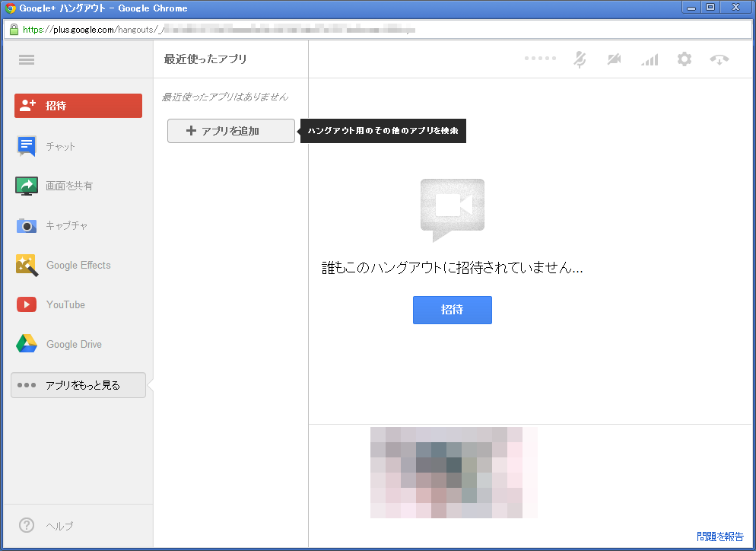The image size is (756, 551).
Task: Select the self-view video thumbnail
Action: 453,472
